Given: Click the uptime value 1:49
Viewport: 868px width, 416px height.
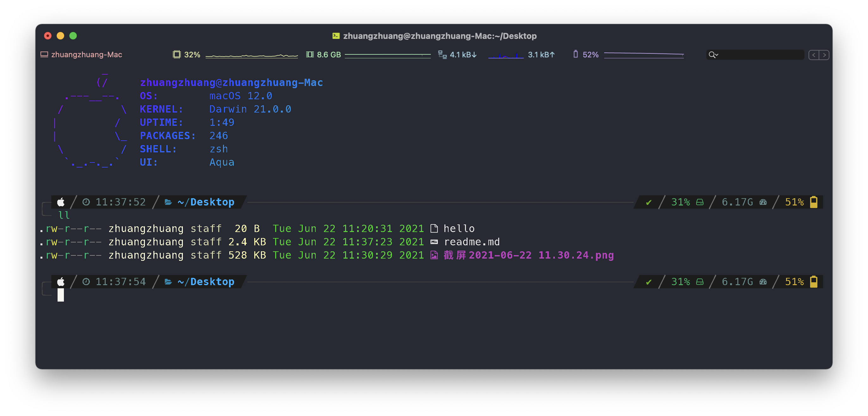Looking at the screenshot, I should click(222, 122).
